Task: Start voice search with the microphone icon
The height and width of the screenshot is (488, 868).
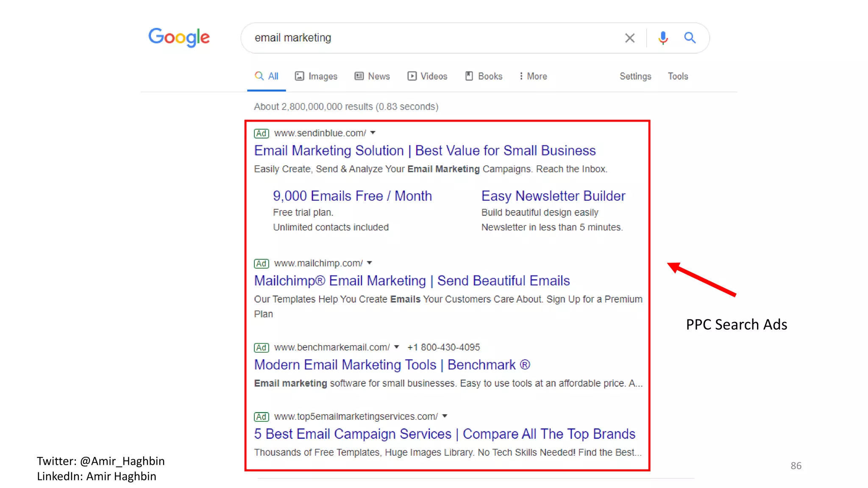Action: (x=663, y=38)
